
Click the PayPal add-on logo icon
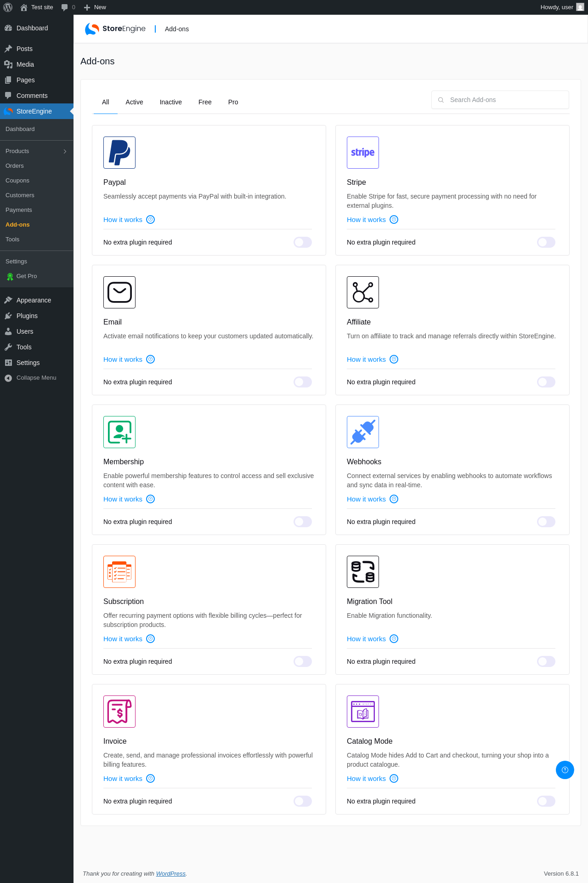119,153
